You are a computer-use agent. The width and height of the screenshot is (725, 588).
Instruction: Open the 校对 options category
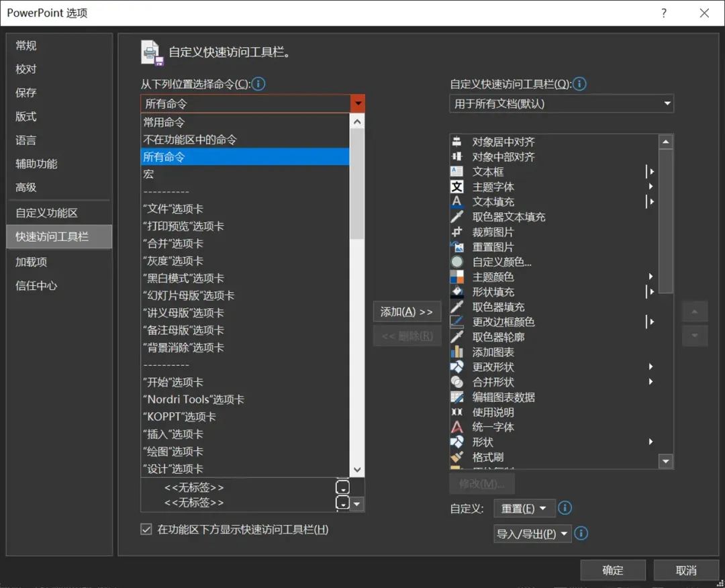59,69
